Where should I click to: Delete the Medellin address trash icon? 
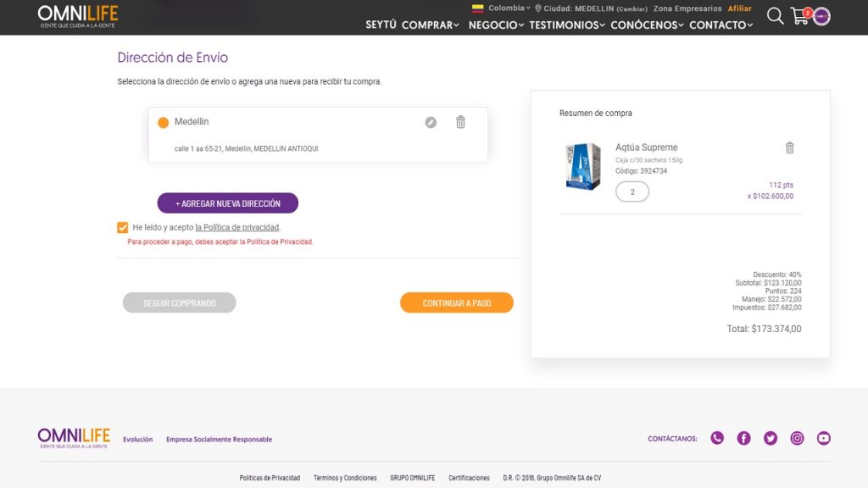tap(460, 122)
